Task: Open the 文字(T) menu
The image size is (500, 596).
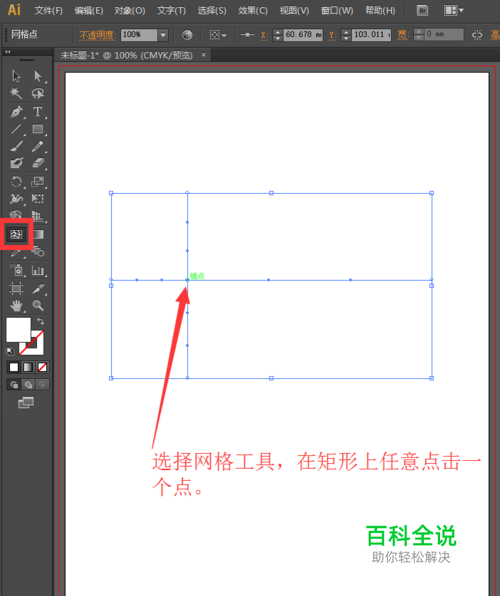Action: tap(171, 10)
